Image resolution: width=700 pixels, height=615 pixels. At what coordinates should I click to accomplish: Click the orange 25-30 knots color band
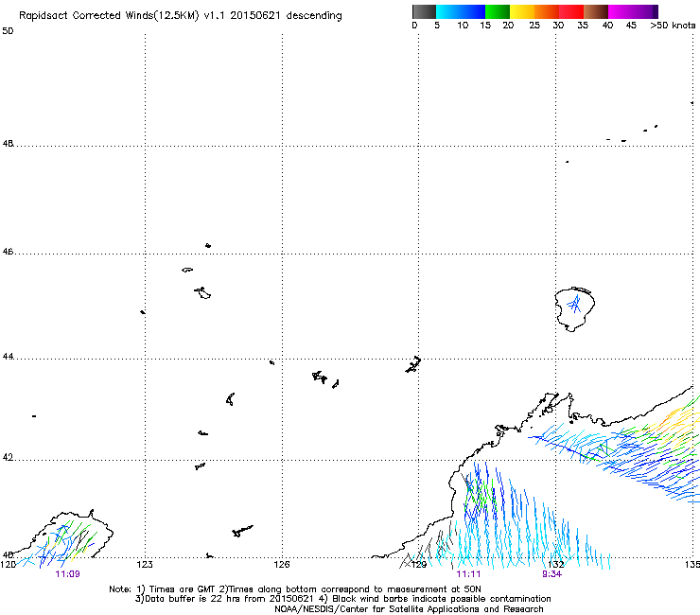(547, 11)
